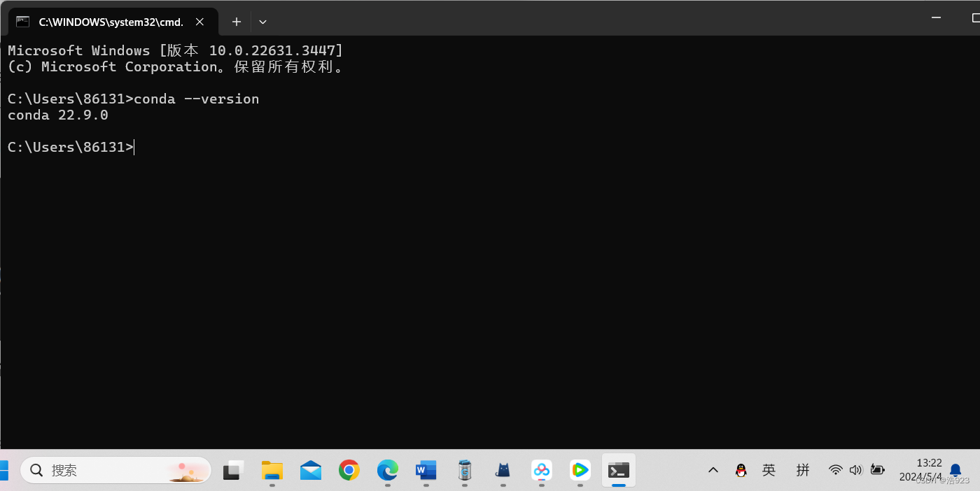Open Task View from the taskbar

(232, 470)
